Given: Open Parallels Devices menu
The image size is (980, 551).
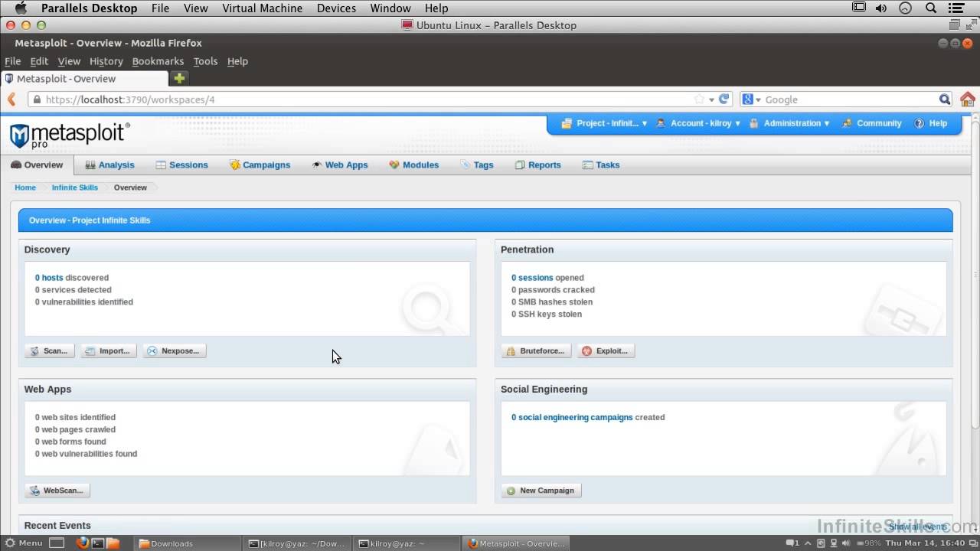Looking at the screenshot, I should click(x=336, y=8).
